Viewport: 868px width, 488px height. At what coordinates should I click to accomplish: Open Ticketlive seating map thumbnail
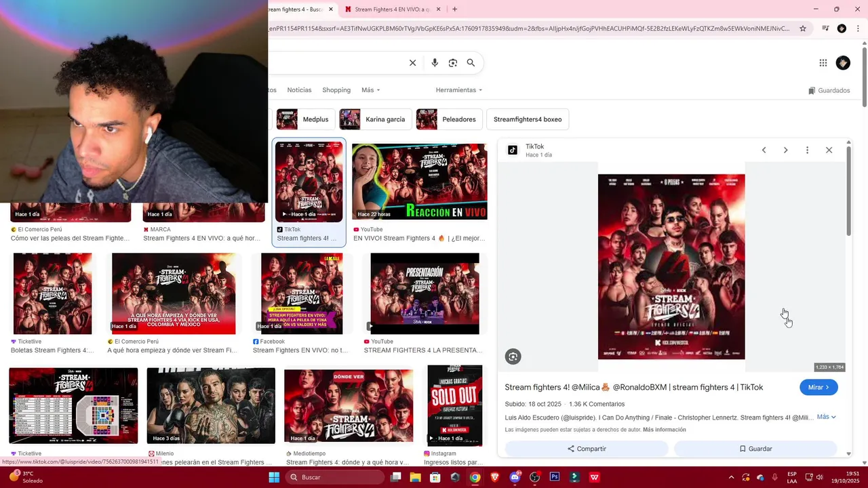[x=73, y=406]
